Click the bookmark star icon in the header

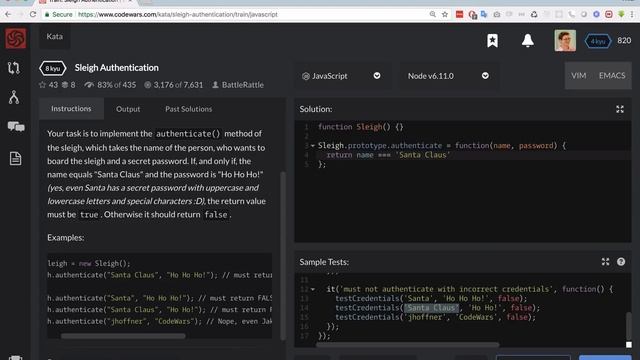click(x=492, y=41)
